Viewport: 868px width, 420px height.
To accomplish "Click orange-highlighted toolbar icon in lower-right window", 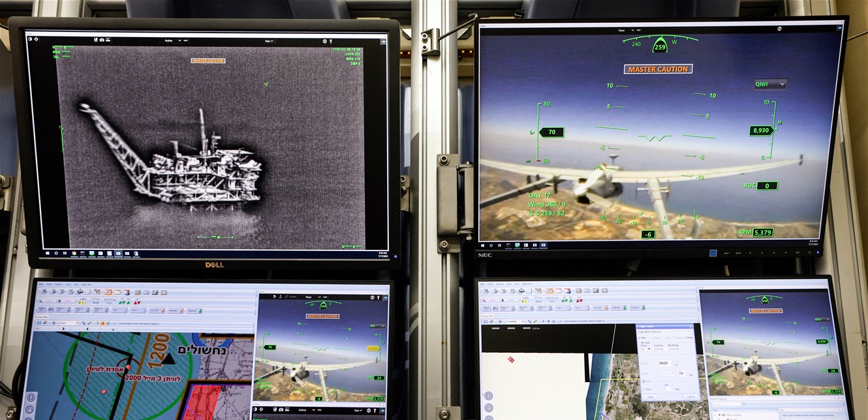I will pyautogui.click(x=550, y=291).
